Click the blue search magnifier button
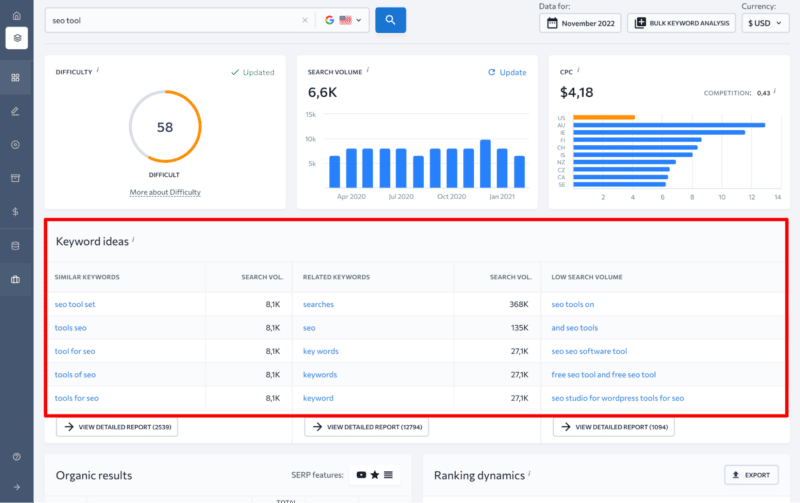800x503 pixels. [390, 20]
